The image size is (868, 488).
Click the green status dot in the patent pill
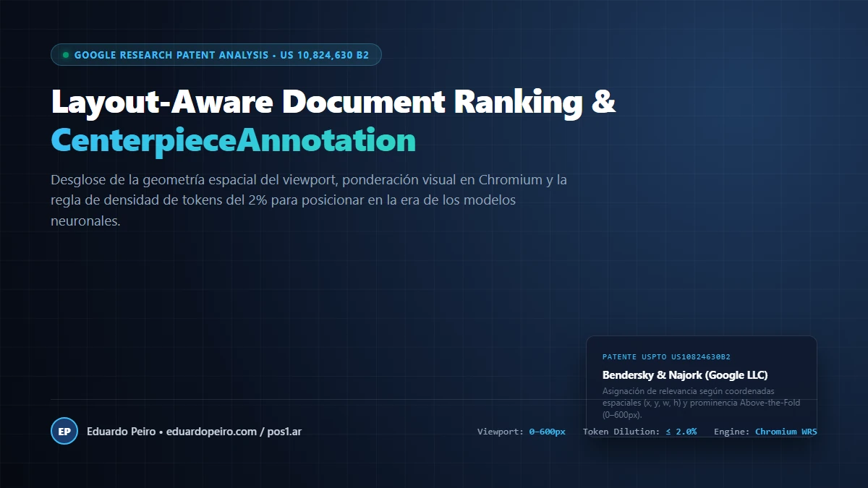(66, 55)
